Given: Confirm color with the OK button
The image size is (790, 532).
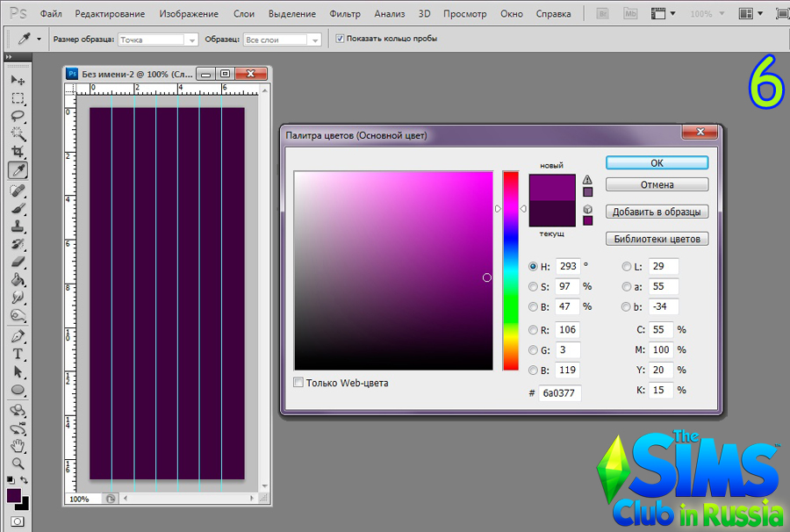Looking at the screenshot, I should click(657, 163).
